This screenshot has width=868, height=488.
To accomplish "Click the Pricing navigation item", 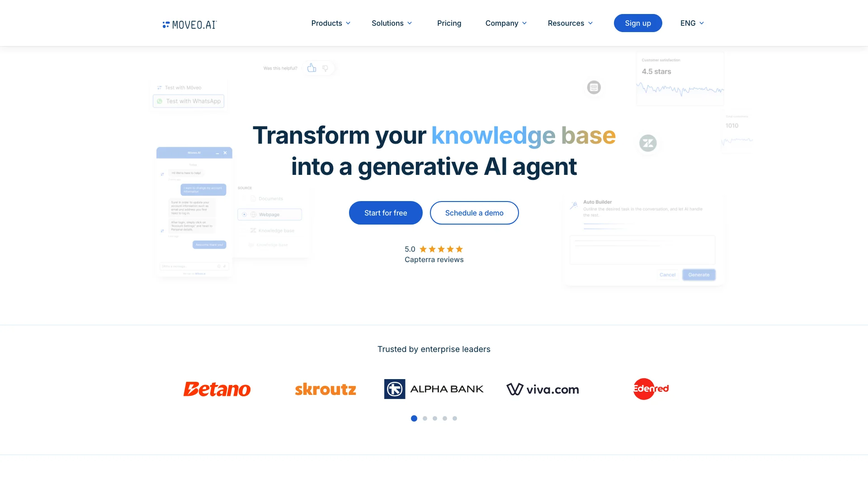I will [x=449, y=23].
